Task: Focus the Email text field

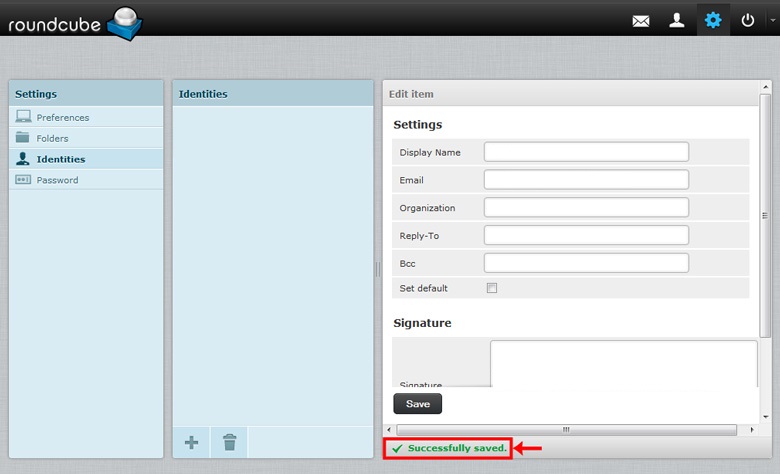Action: point(586,180)
